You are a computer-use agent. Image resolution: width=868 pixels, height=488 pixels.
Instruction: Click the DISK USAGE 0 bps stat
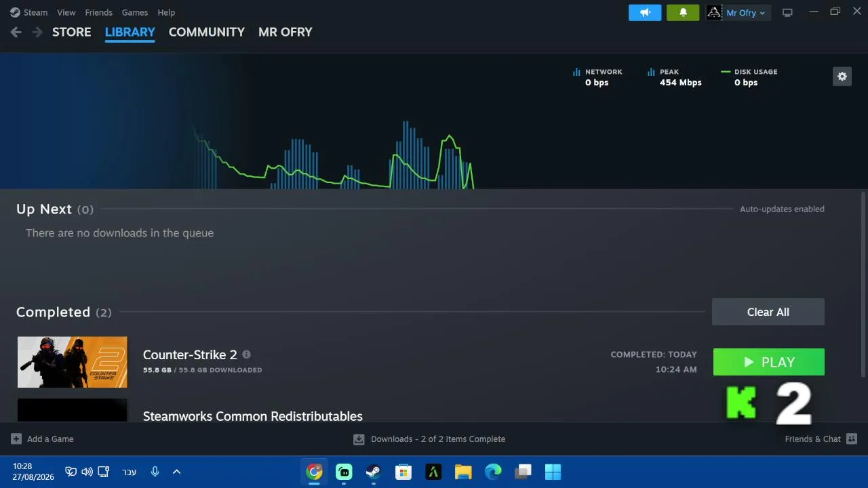[749, 77]
